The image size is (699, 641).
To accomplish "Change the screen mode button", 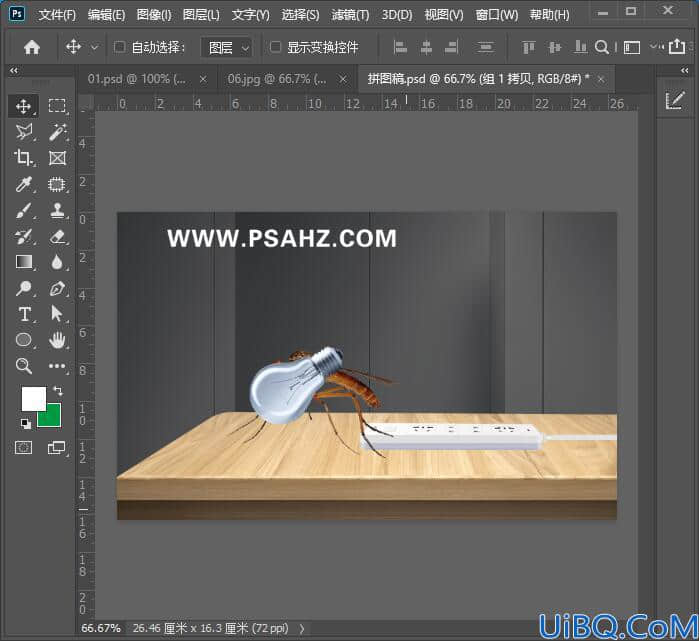I will coord(57,448).
